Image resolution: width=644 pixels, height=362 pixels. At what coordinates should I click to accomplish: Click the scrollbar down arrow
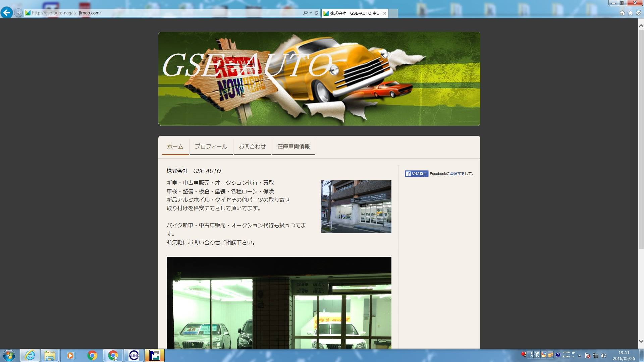click(x=641, y=342)
